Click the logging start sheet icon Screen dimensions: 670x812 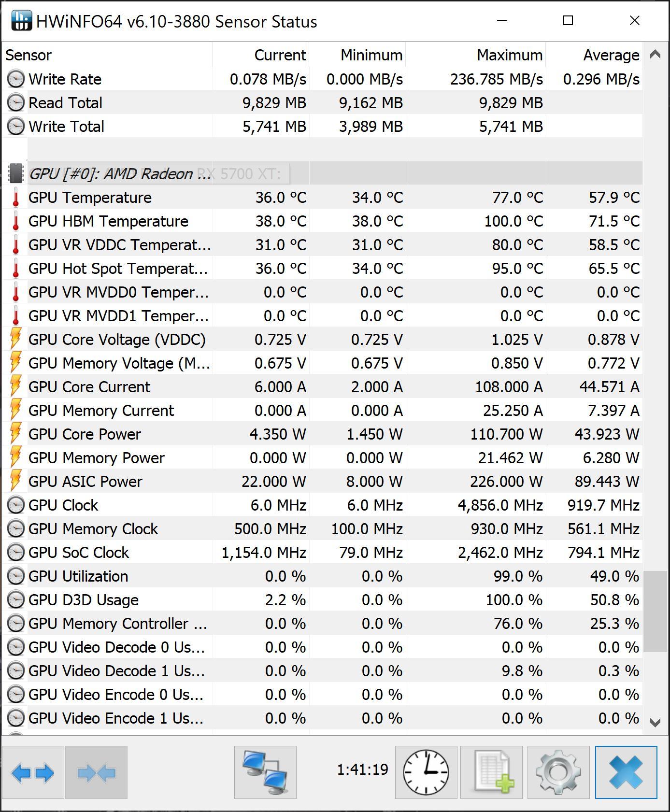pyautogui.click(x=491, y=772)
